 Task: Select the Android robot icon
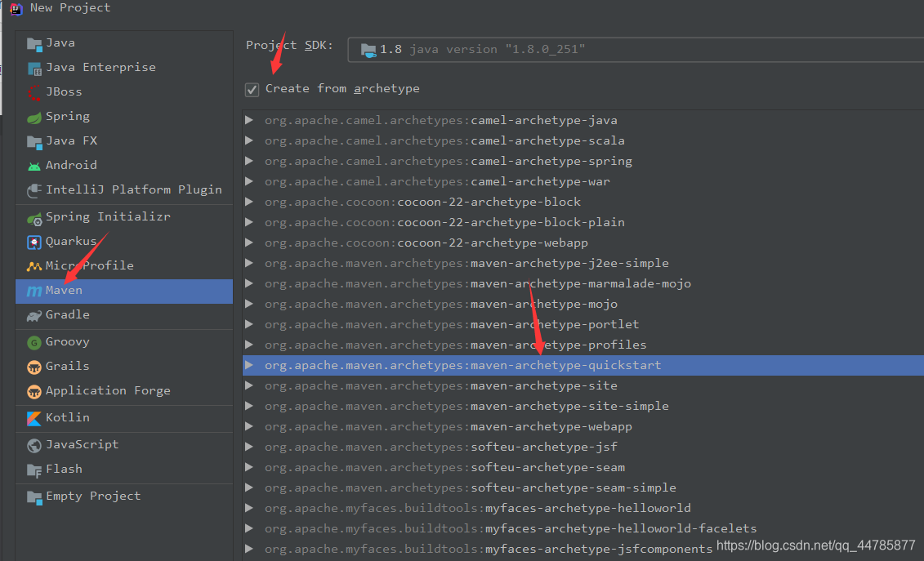pos(34,167)
